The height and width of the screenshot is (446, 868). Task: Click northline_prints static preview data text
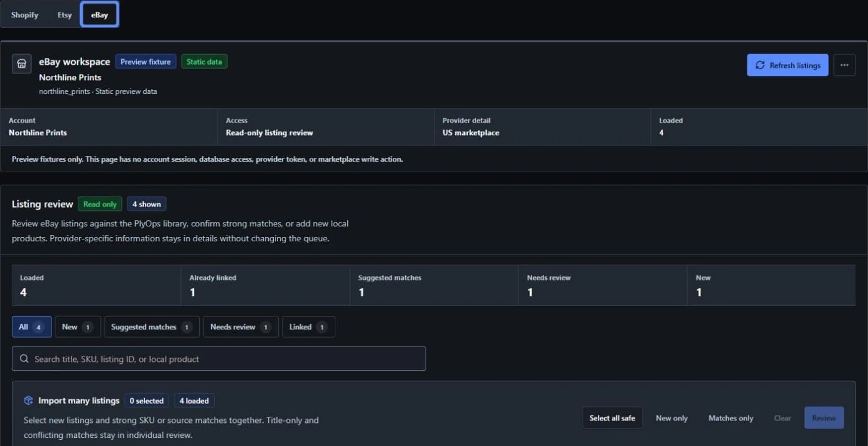click(x=98, y=91)
